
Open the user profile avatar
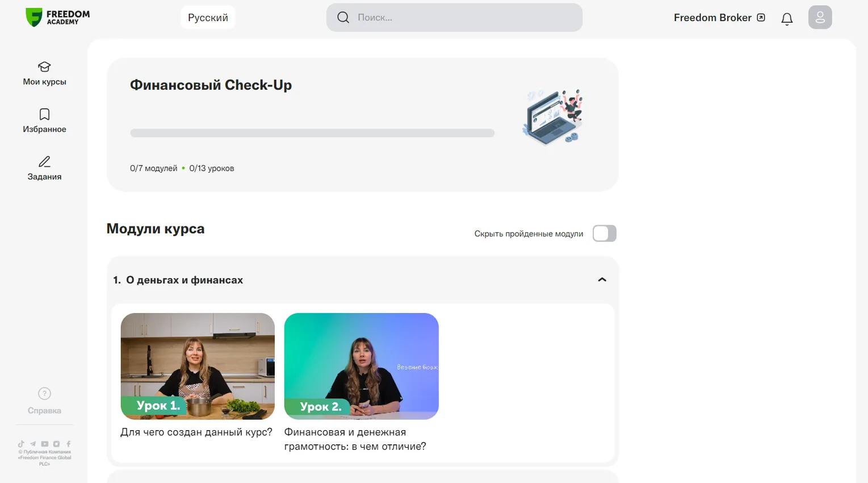tap(820, 18)
